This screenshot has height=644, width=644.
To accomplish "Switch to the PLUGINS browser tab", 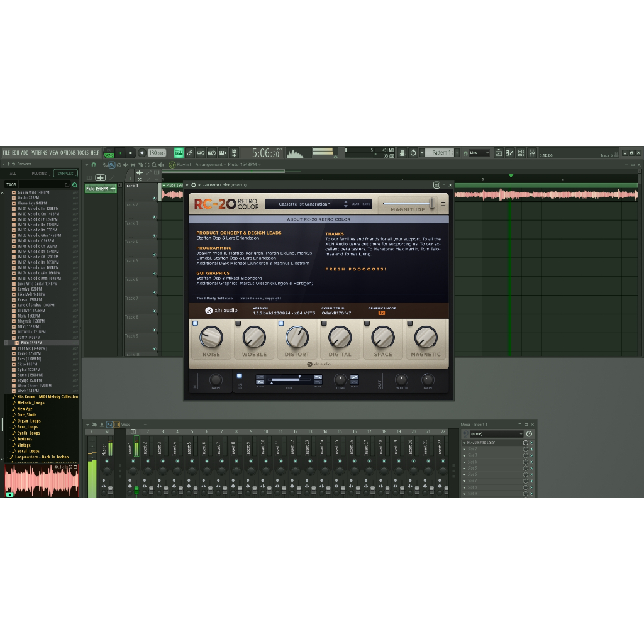I will coord(39,174).
